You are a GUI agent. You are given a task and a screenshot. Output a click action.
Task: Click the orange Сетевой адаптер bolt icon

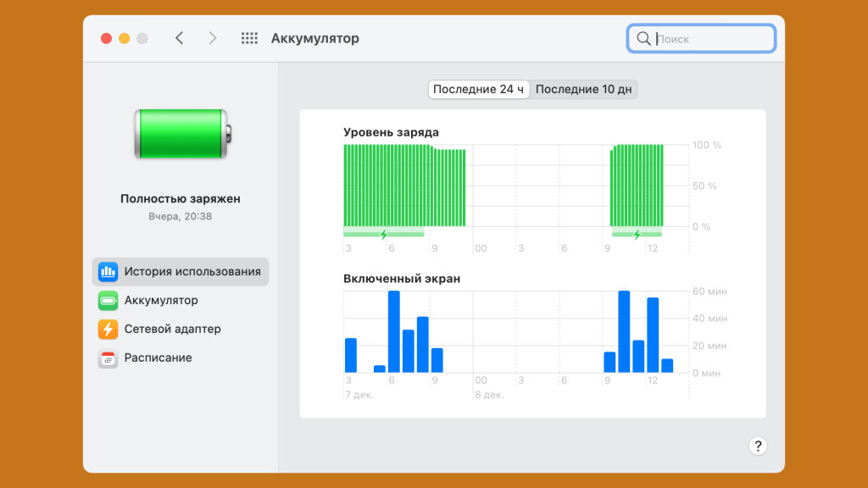pos(108,330)
